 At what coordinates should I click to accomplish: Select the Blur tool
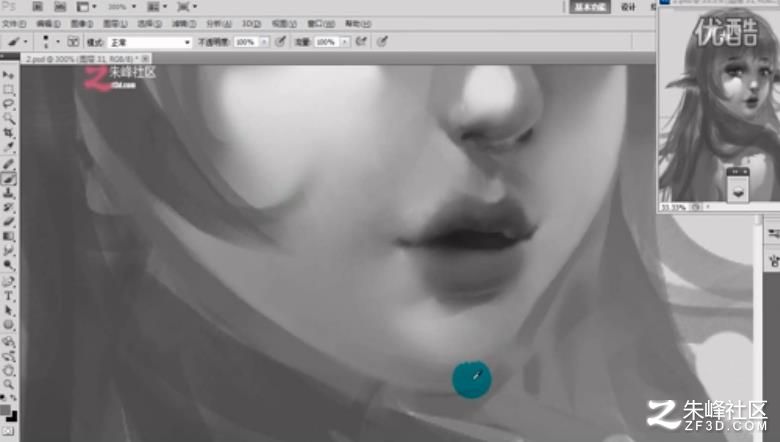(8, 251)
